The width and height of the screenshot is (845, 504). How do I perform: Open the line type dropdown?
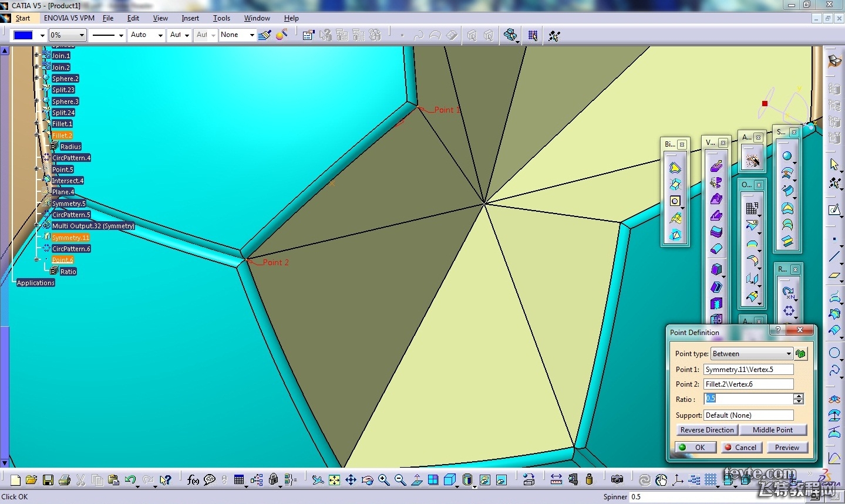coord(121,35)
